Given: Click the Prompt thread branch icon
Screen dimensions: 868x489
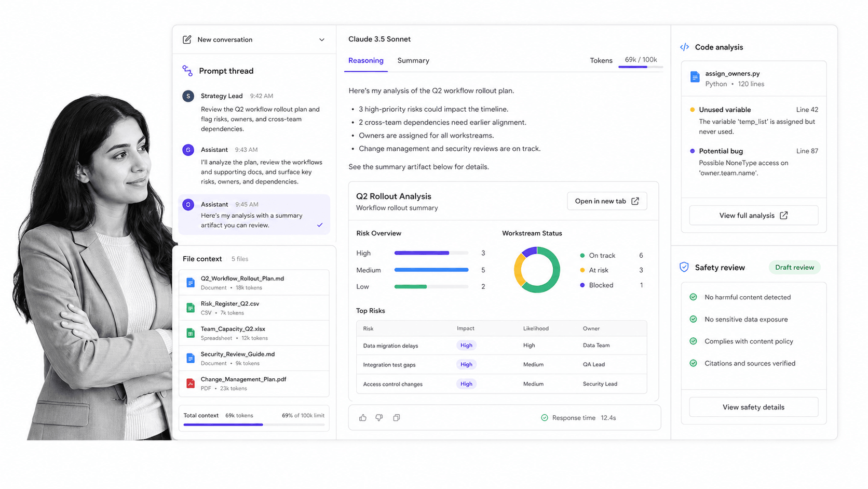Looking at the screenshot, I should (187, 71).
